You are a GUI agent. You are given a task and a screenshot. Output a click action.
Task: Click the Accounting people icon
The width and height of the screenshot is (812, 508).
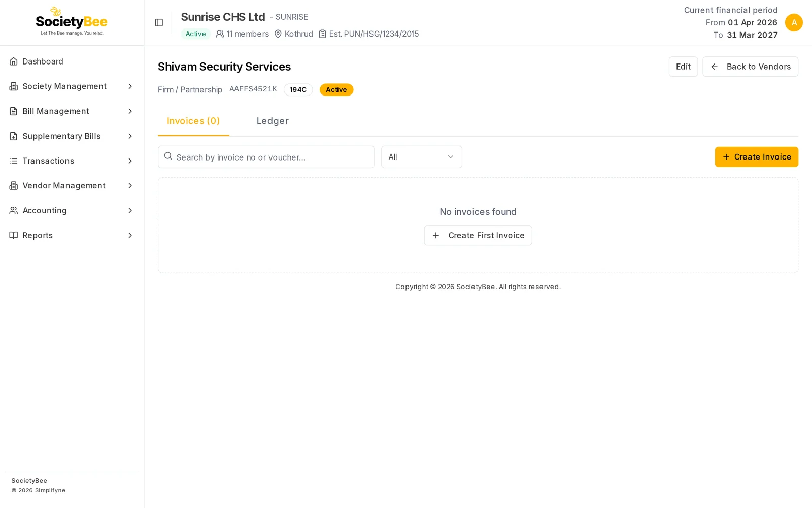pos(14,211)
